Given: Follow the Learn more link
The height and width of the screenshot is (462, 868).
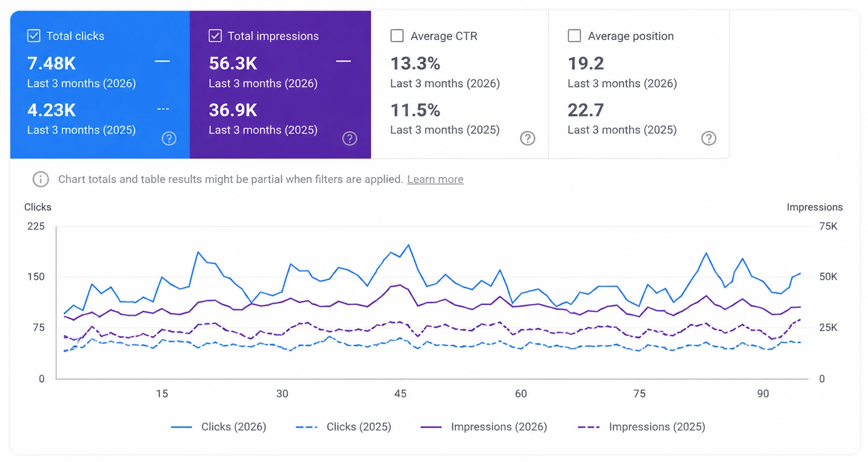Looking at the screenshot, I should pos(435,179).
